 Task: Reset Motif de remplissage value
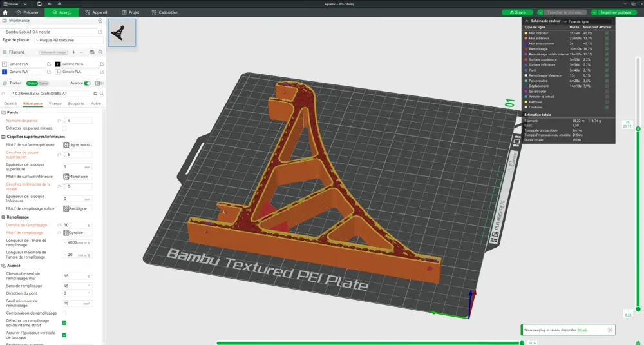(59, 233)
